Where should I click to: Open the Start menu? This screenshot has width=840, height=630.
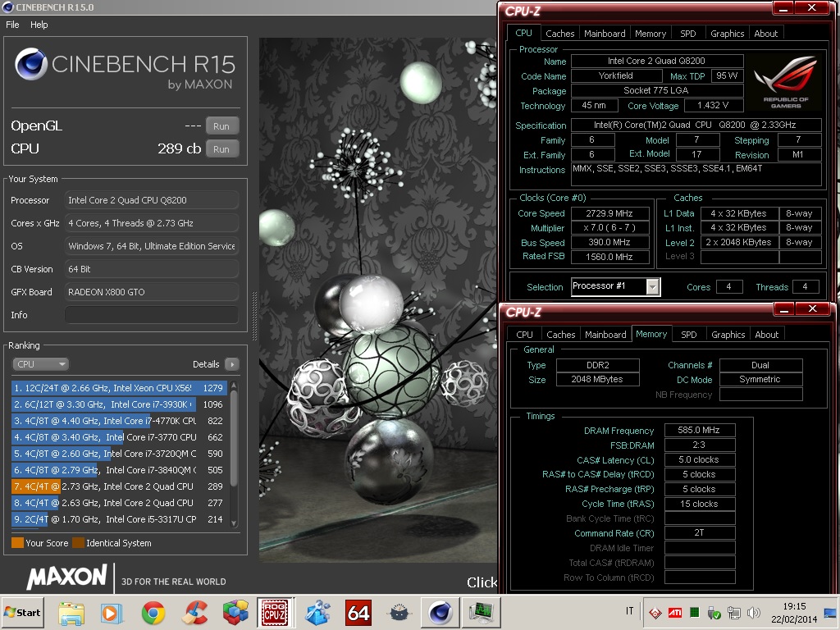click(23, 612)
